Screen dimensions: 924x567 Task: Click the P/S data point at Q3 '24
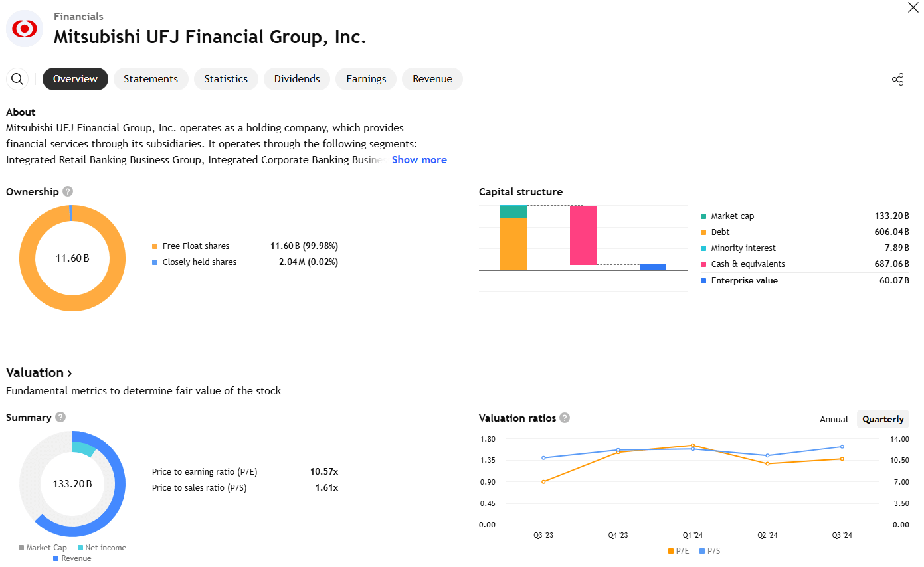[842, 447]
